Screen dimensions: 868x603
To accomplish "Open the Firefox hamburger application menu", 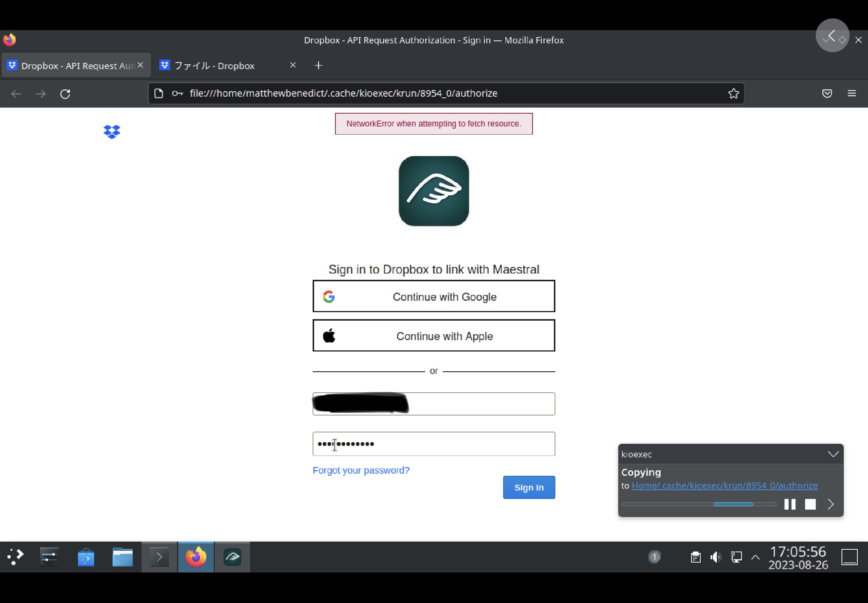I will (851, 93).
